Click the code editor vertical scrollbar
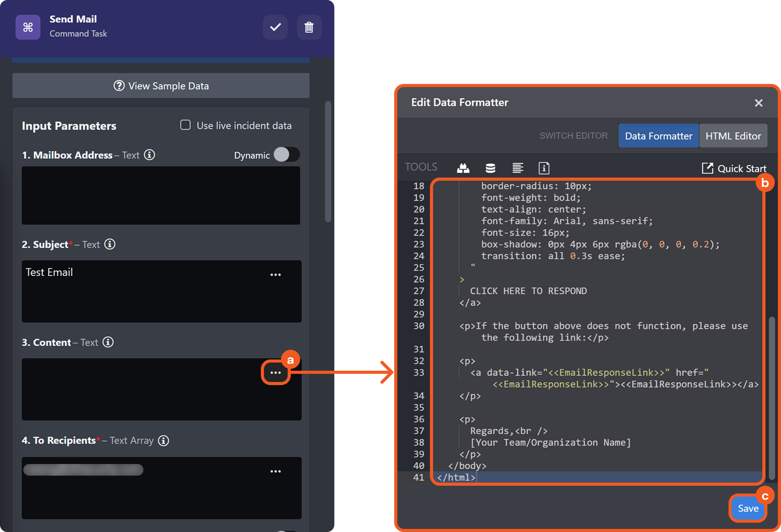The image size is (781, 532). click(772, 396)
